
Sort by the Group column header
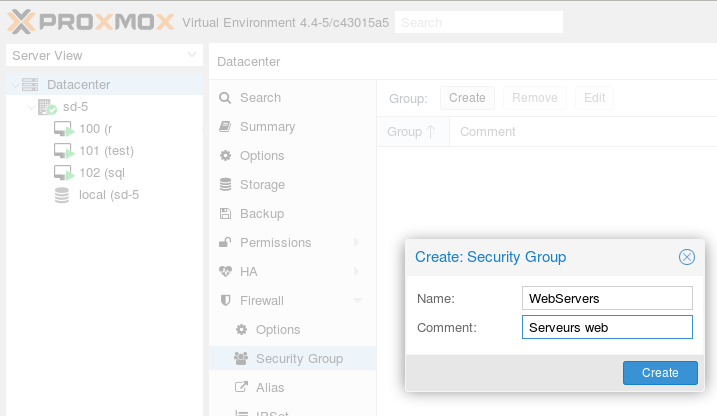(413, 132)
